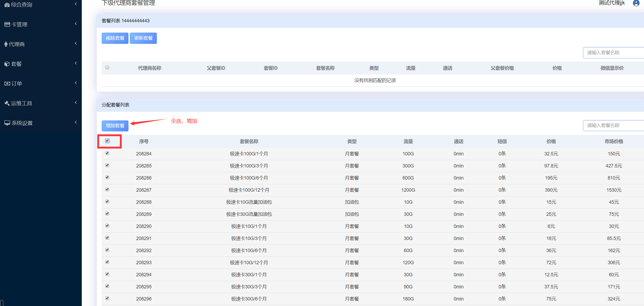Focus the 分配套餐列表 package name search field

tap(612, 125)
